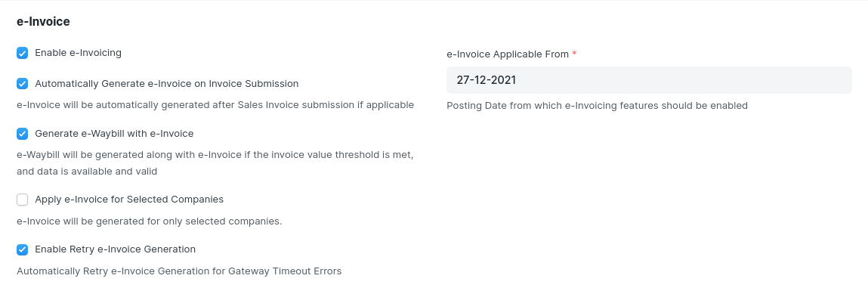Click the 'after Sales Invoice submission if applicable' description
Viewport: 868px width, 291px height.
click(x=215, y=105)
